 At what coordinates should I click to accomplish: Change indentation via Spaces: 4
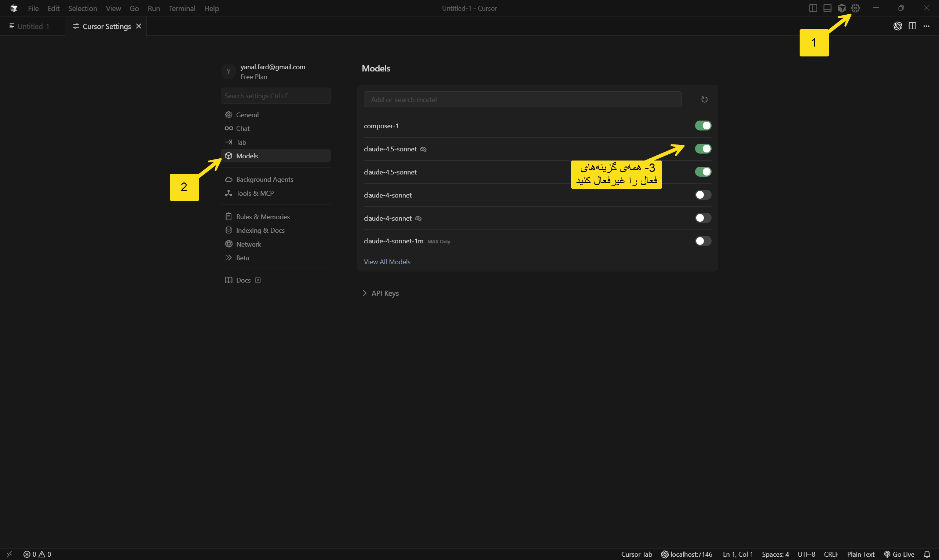pyautogui.click(x=775, y=554)
